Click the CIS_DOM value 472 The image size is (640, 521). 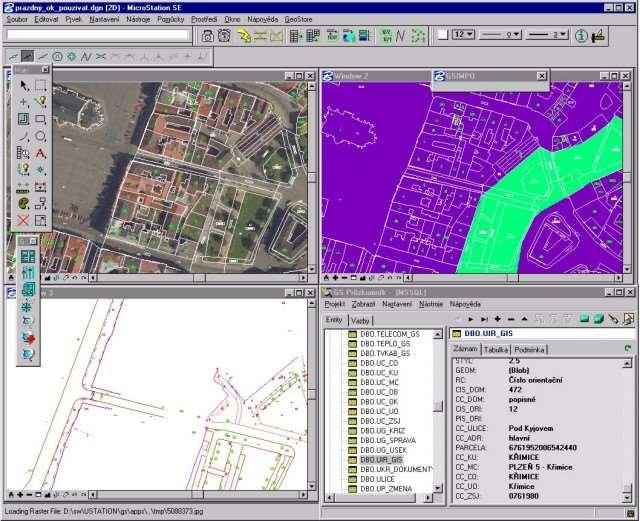pyautogui.click(x=515, y=390)
